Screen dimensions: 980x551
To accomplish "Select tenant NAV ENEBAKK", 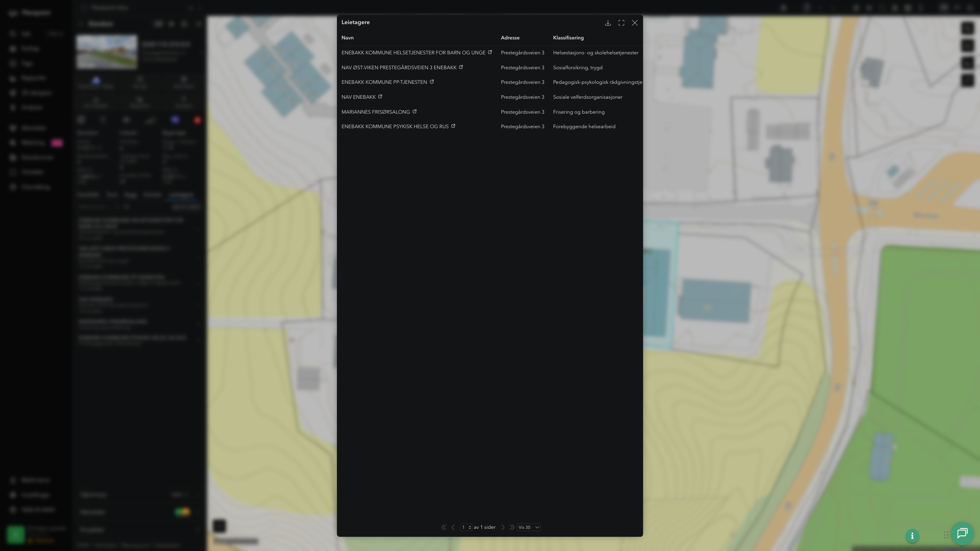I will click(359, 97).
